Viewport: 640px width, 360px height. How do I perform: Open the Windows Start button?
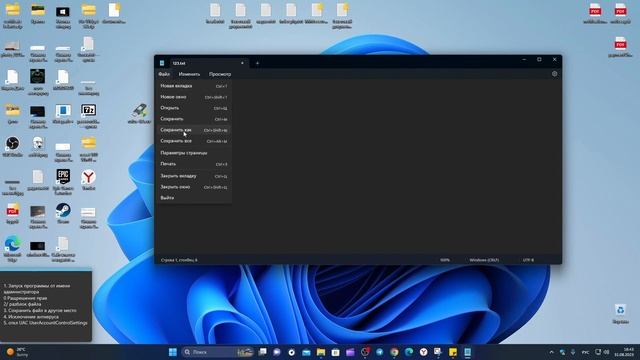coord(173,352)
